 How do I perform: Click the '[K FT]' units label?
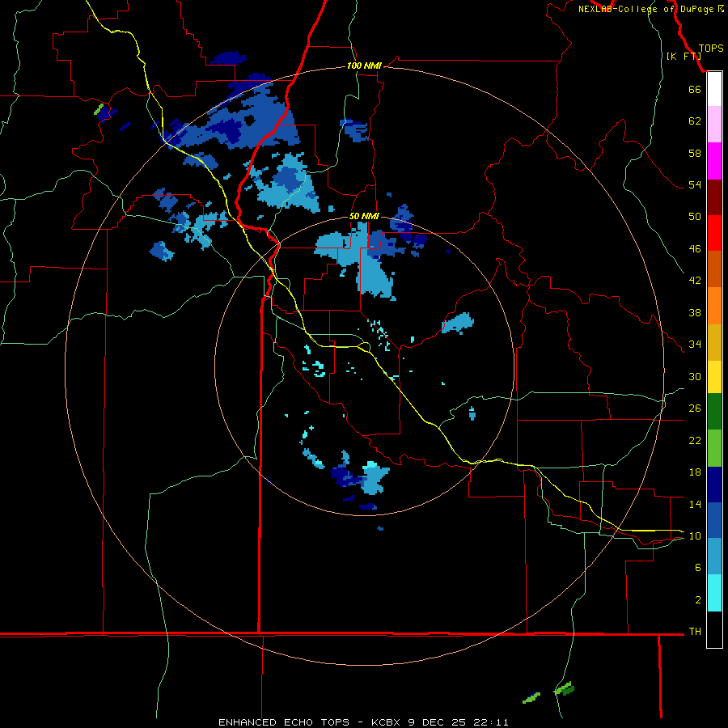[684, 57]
